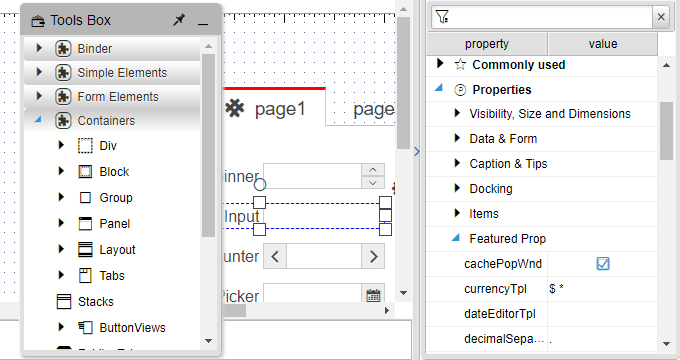Increase spinner value with up arrow

point(373,170)
